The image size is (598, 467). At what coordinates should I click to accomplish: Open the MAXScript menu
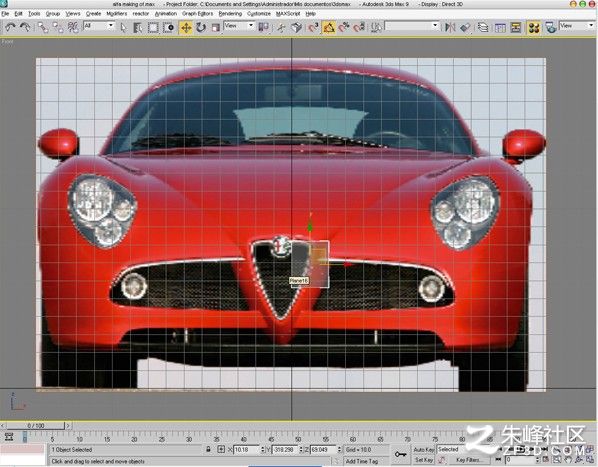click(x=288, y=14)
